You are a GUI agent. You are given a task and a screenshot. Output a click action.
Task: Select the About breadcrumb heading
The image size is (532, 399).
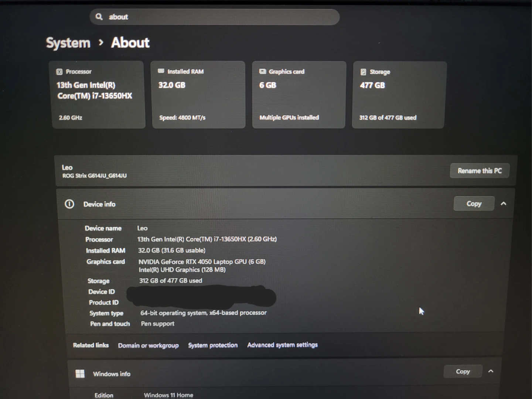[x=130, y=42]
